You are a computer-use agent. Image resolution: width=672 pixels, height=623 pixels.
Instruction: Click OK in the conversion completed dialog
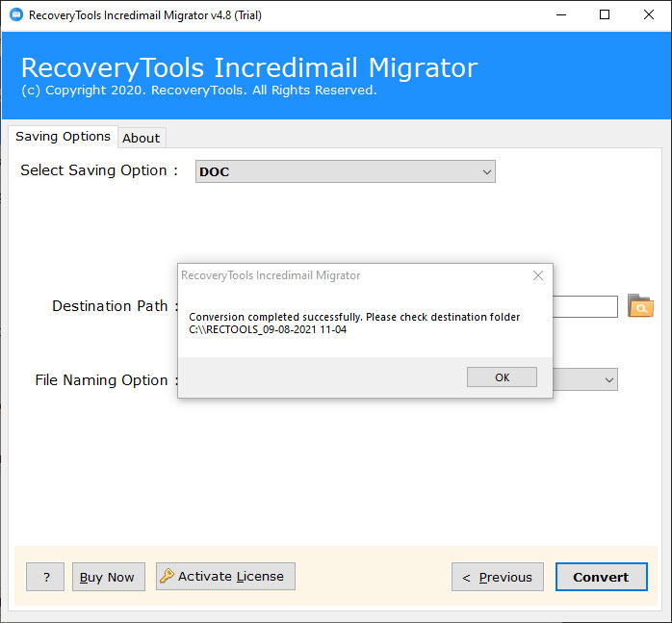tap(502, 376)
